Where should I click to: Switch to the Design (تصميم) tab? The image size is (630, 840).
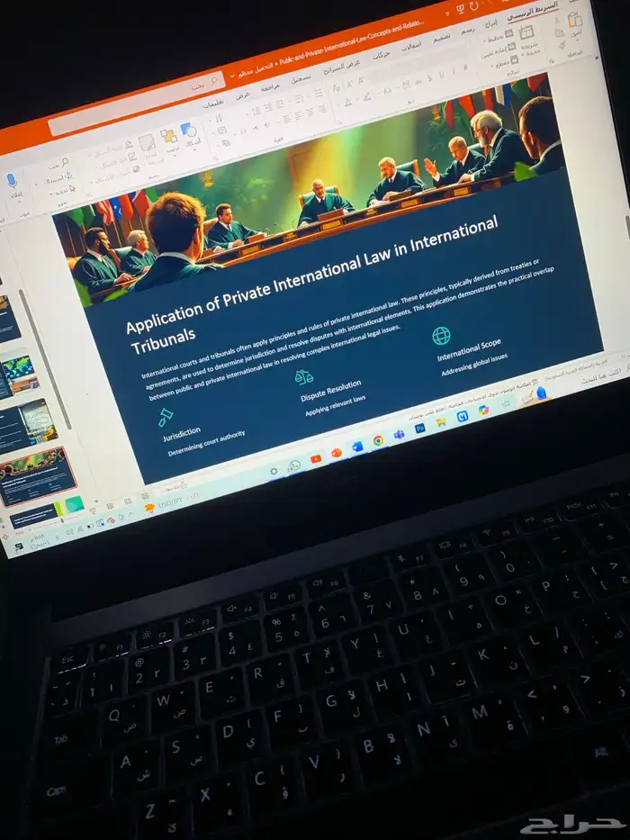click(x=441, y=38)
